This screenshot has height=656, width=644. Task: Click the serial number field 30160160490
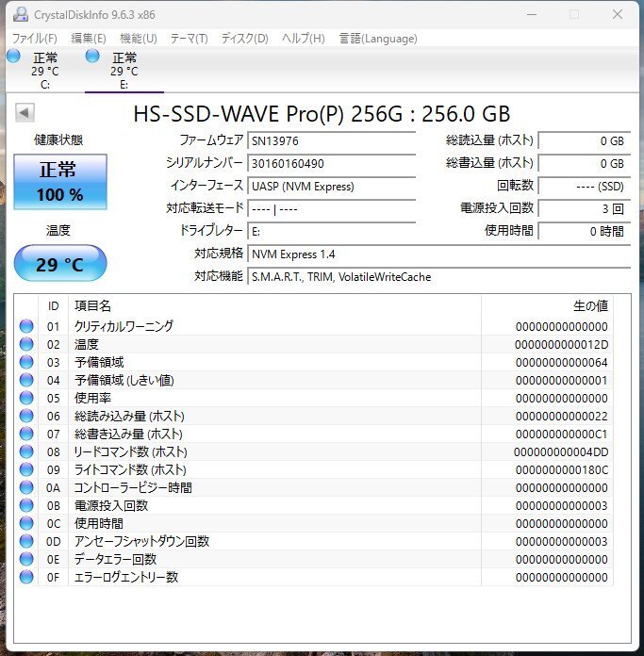tap(331, 164)
